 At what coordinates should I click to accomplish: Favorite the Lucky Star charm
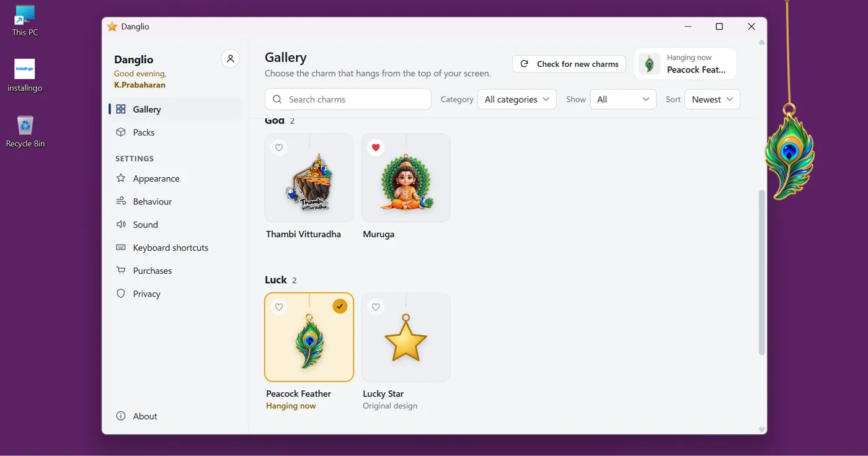[x=376, y=307]
